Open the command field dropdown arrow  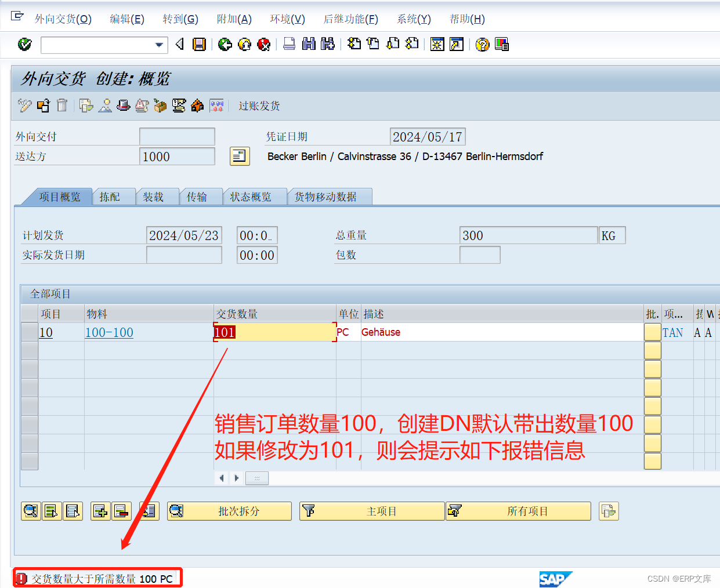158,45
